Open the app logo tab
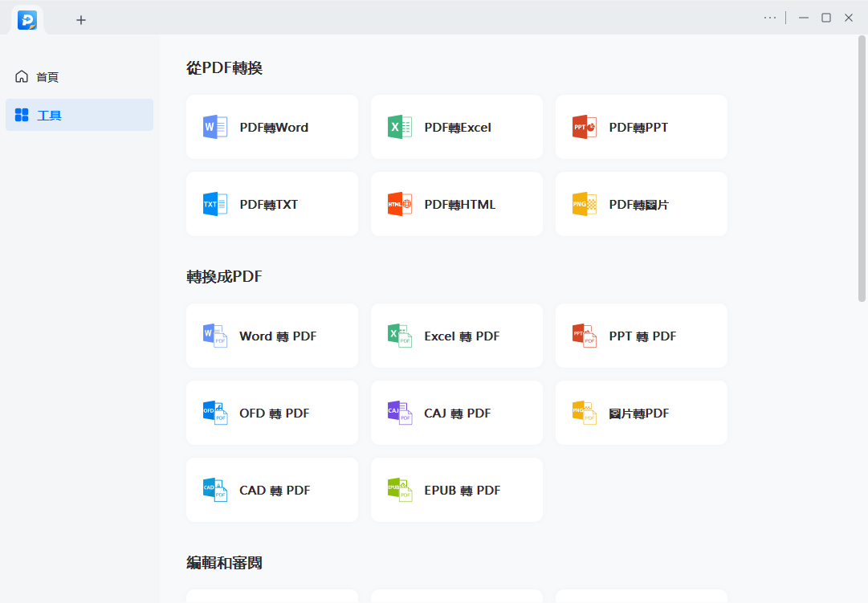Screen dimensions: 868x603 [x=27, y=20]
